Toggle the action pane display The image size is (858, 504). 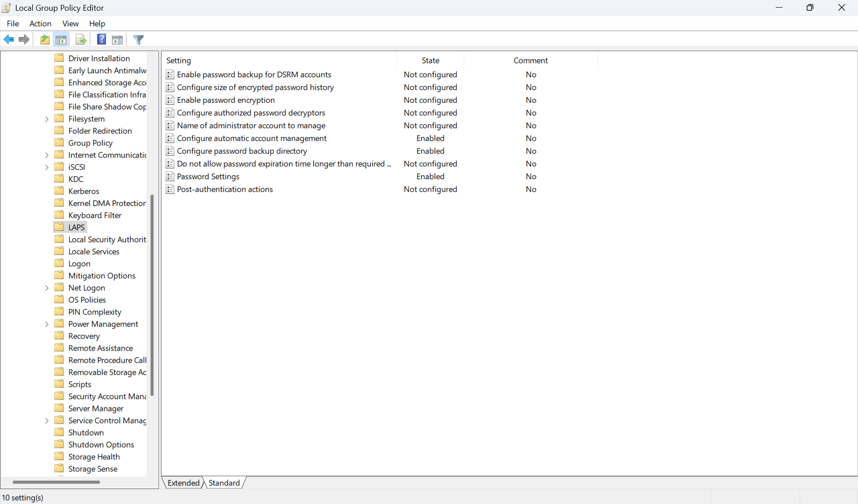tap(117, 39)
